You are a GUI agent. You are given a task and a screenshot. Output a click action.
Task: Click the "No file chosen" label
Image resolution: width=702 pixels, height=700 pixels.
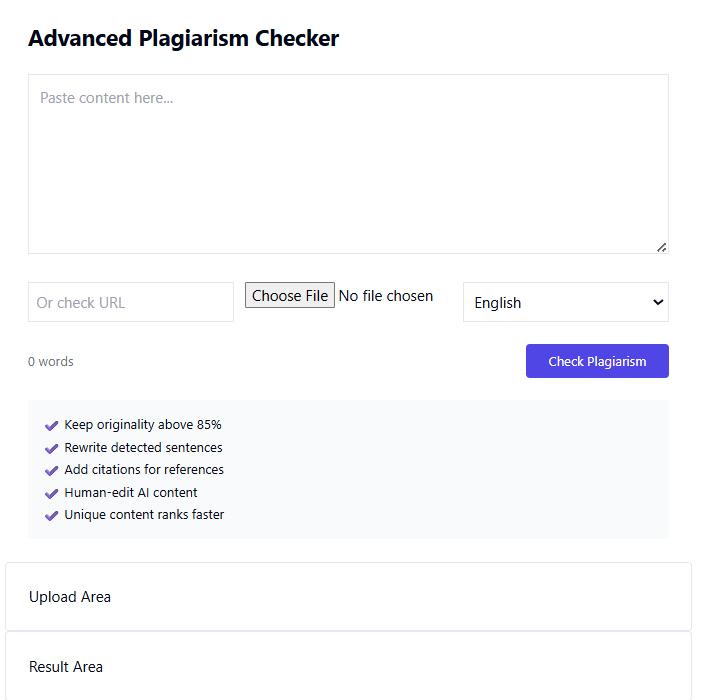[x=386, y=296]
